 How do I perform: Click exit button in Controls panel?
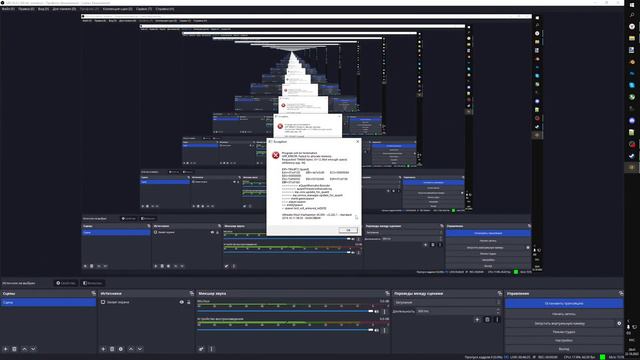(x=564, y=349)
